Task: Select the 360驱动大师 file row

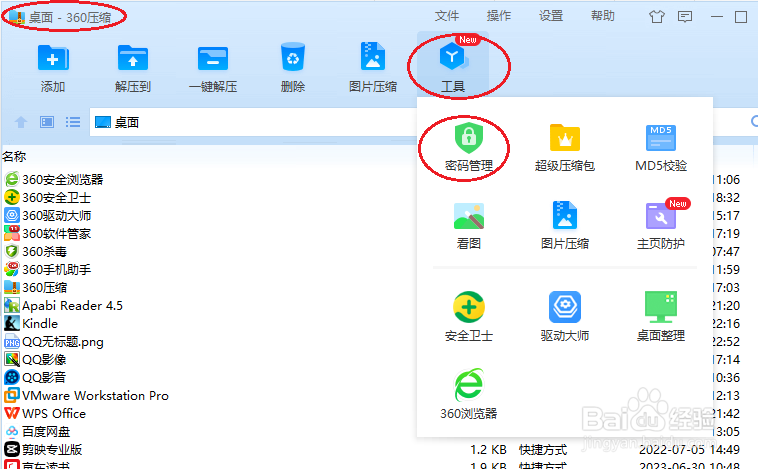Action: pyautogui.click(x=47, y=215)
